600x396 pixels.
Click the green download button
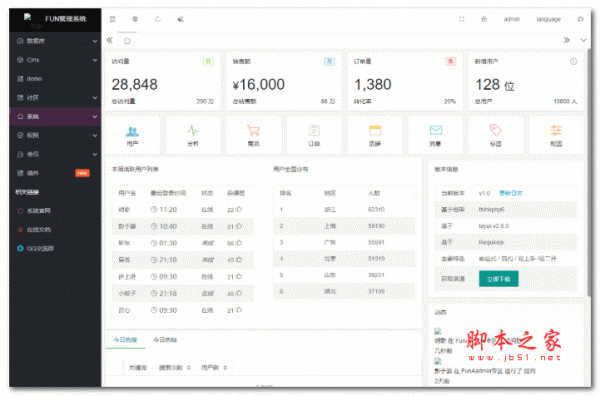499,279
